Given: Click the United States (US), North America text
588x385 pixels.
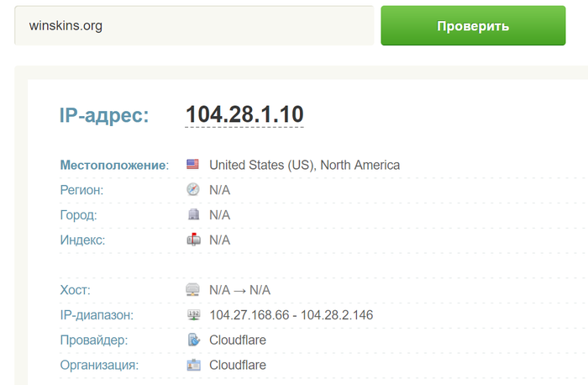Looking at the screenshot, I should 304,165.
